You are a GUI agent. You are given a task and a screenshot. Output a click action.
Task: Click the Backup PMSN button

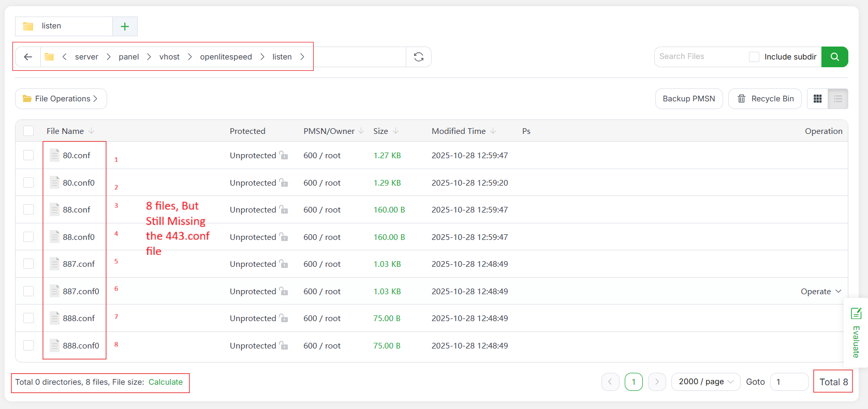(x=689, y=99)
